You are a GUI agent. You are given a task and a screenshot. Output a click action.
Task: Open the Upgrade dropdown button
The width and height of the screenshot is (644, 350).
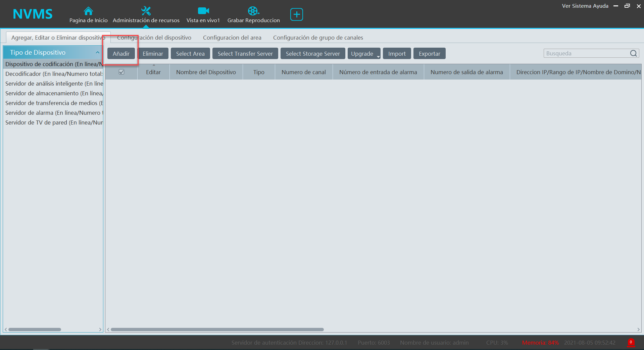(364, 54)
